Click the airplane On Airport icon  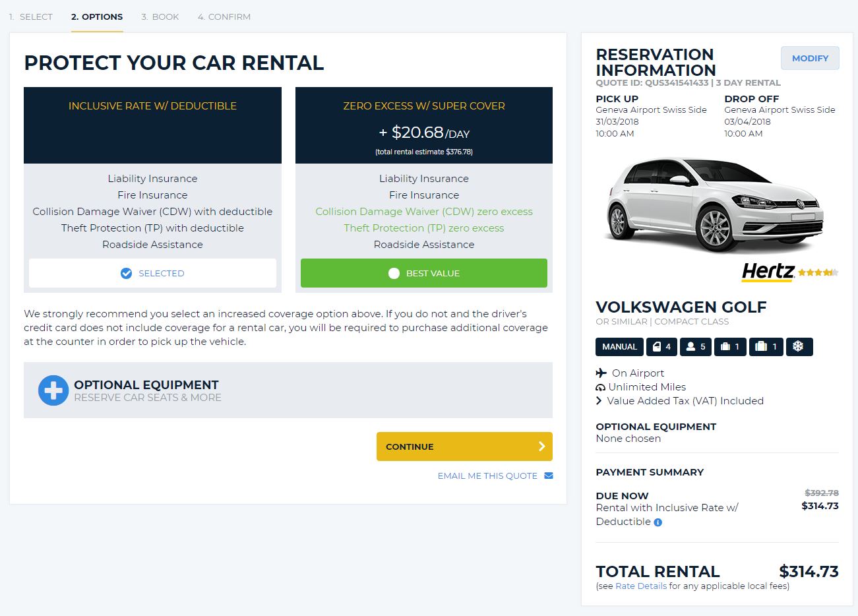601,373
